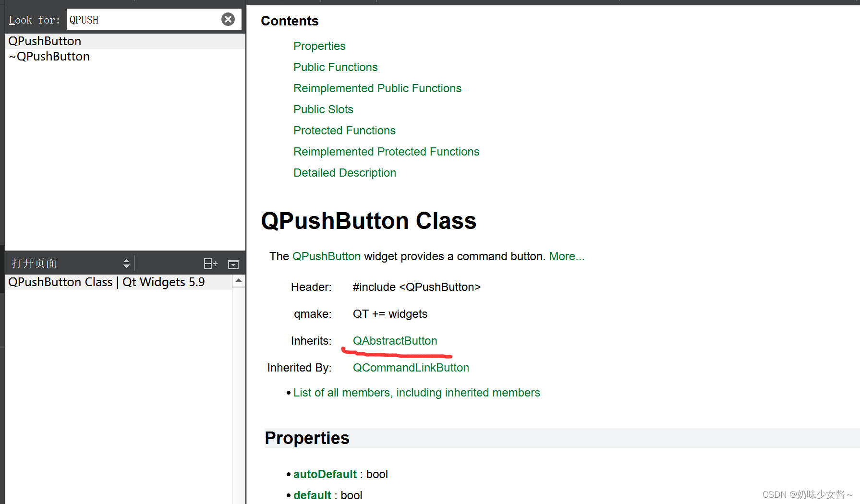The width and height of the screenshot is (860, 504).
Task: Close the open pages pane with the collapse icon
Action: coord(233,264)
